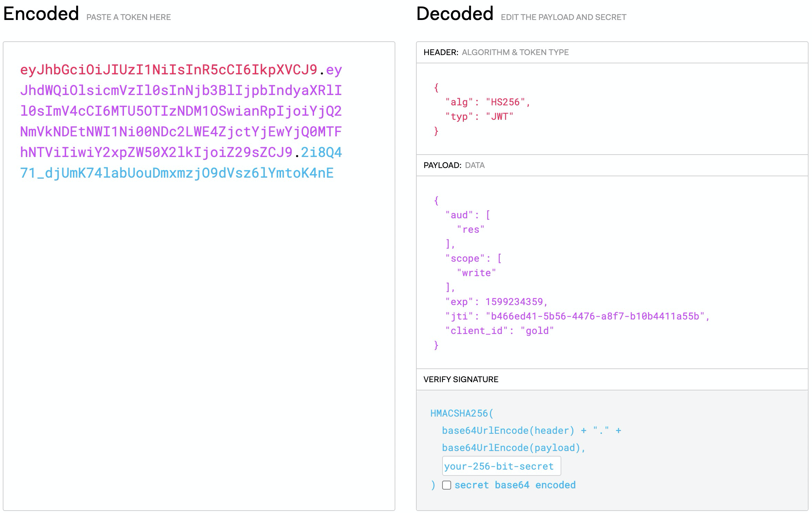Click the Decoded heading
This screenshot has width=812, height=513.
pyautogui.click(x=453, y=14)
